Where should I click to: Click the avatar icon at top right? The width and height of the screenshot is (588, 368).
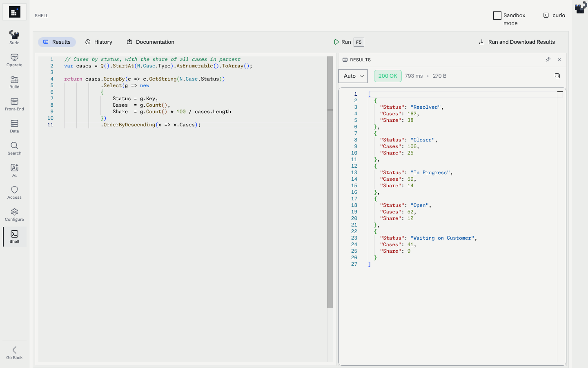(x=581, y=8)
